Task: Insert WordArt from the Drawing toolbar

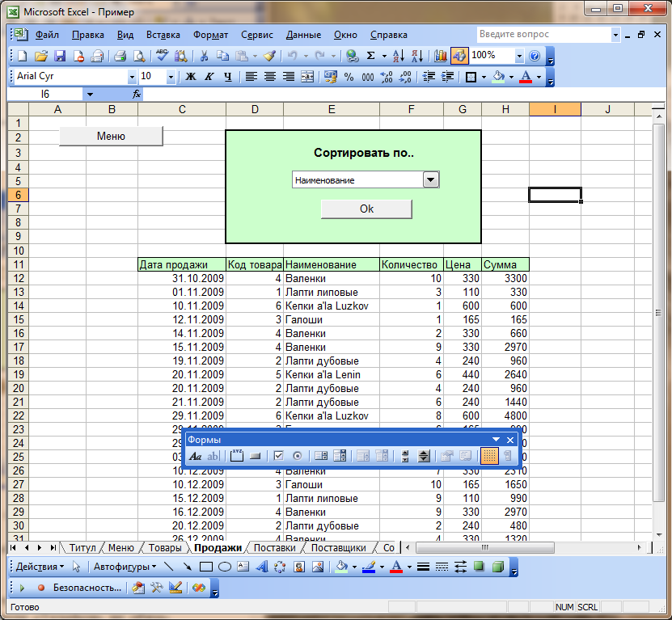Action: pyautogui.click(x=261, y=567)
